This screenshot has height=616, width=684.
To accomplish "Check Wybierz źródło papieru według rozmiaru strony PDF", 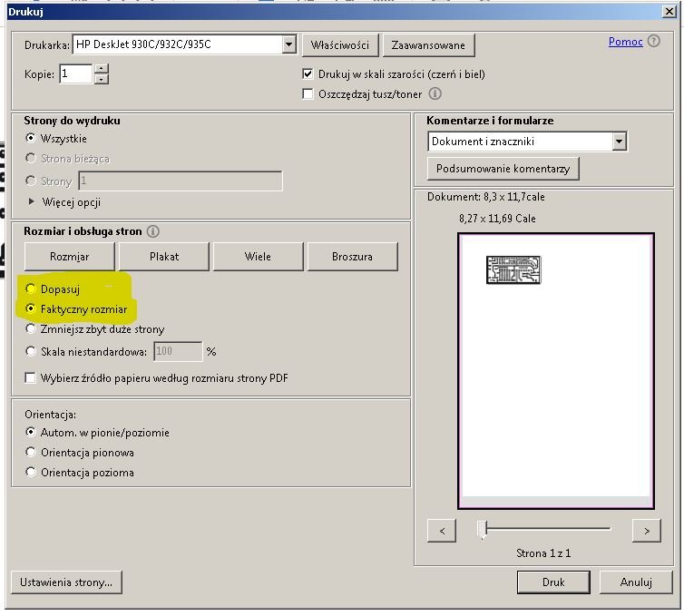I will [30, 377].
